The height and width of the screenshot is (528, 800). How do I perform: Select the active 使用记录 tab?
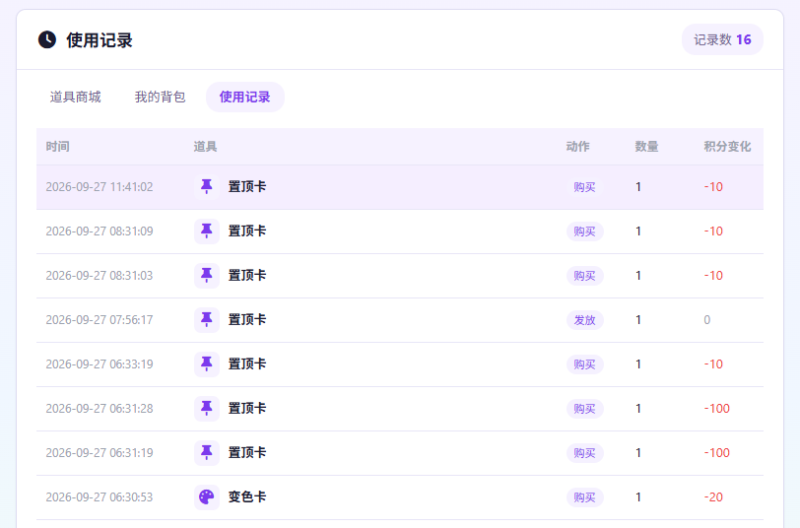245,97
